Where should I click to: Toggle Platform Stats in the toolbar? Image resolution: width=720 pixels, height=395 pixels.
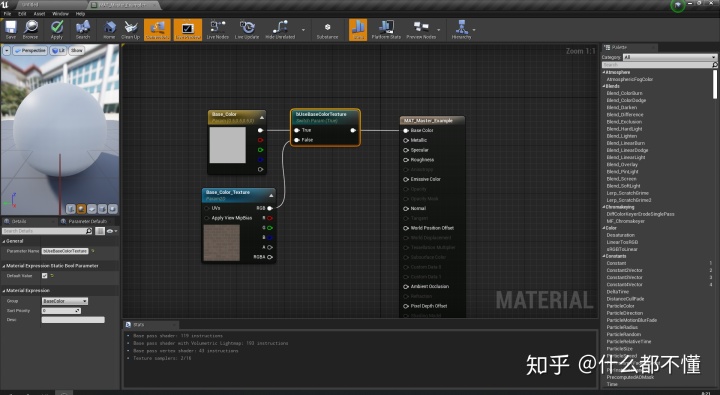[386, 29]
